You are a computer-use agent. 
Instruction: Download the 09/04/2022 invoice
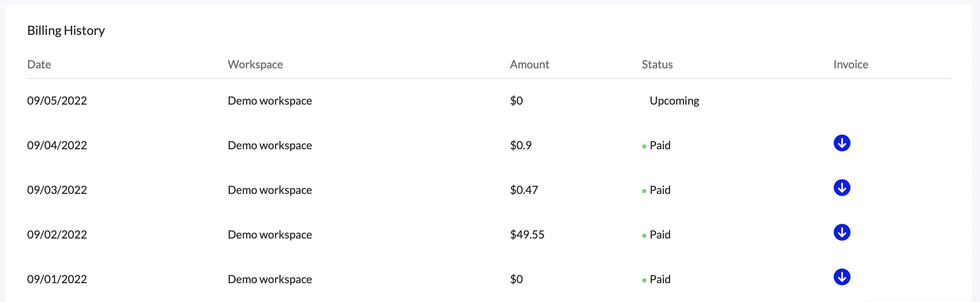(841, 143)
